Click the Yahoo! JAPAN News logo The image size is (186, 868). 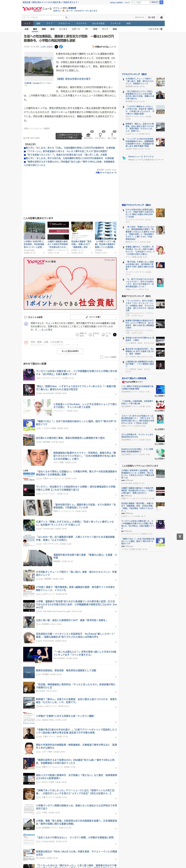click(37, 9)
